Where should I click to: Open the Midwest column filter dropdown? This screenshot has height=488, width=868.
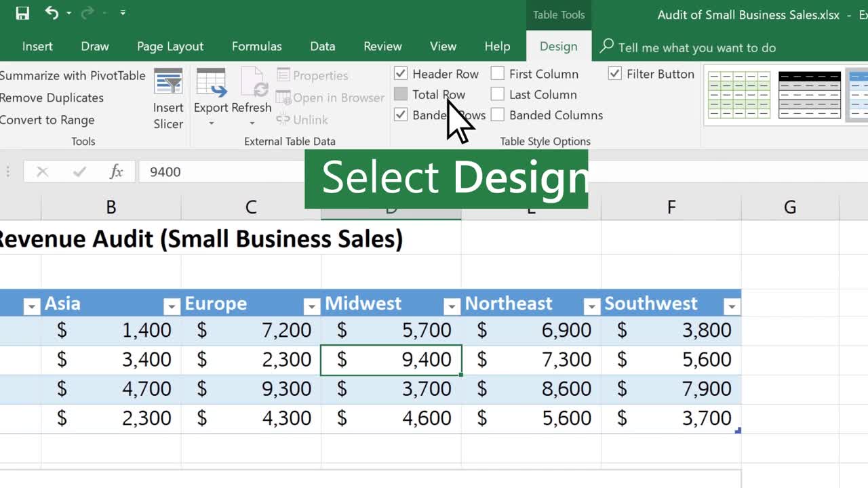click(x=452, y=307)
